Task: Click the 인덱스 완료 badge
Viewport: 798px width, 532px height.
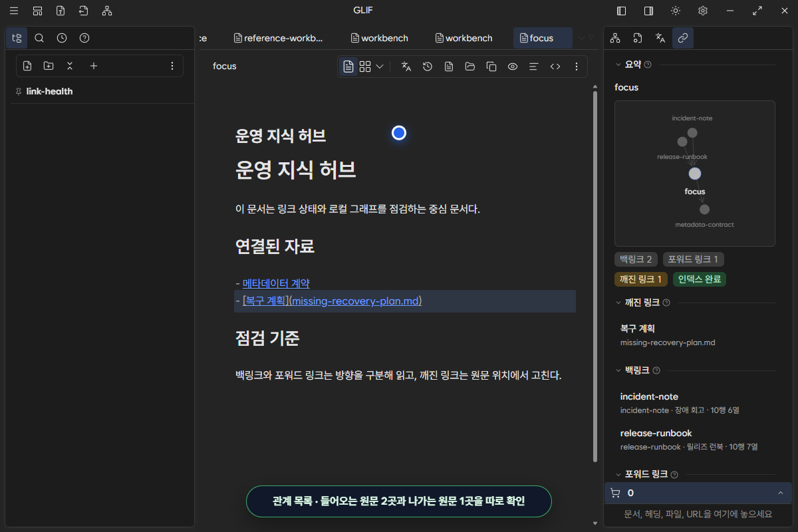Action: click(x=700, y=279)
